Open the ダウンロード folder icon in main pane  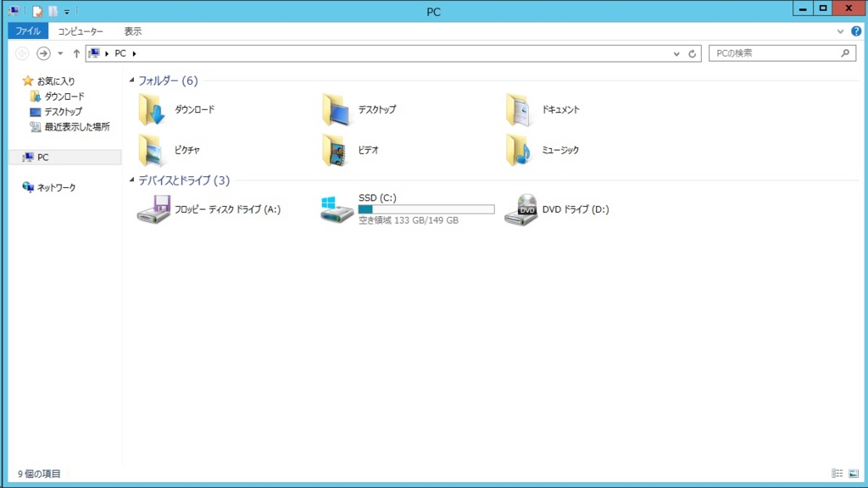tap(152, 109)
